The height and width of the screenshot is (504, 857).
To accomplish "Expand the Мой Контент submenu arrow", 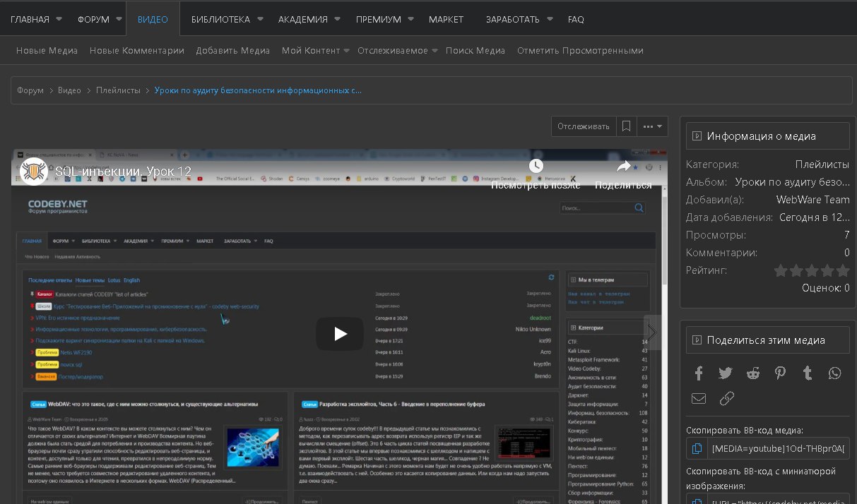I will click(347, 51).
